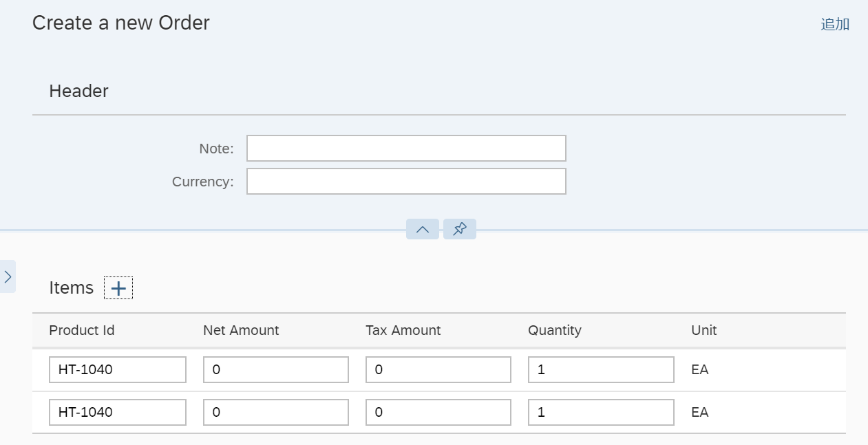The image size is (868, 445).
Task: Click second row Product Id field
Action: [x=118, y=413]
